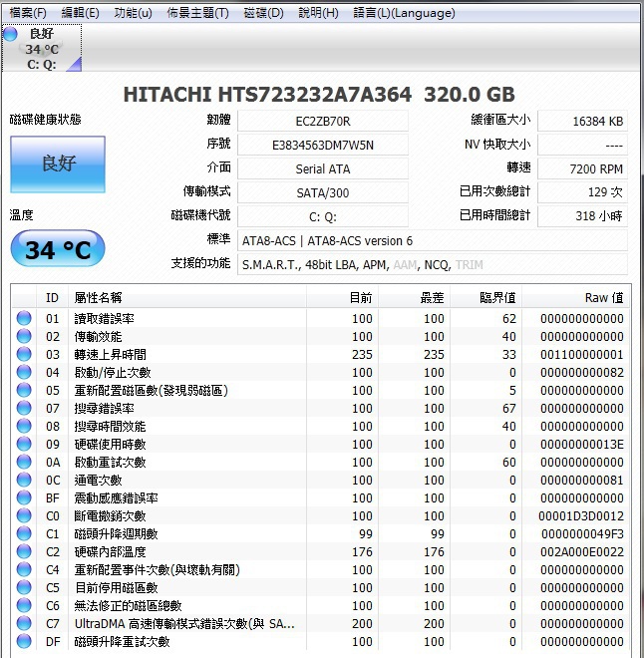Click the status icon for C0 斷電撤銷次數

(24, 515)
